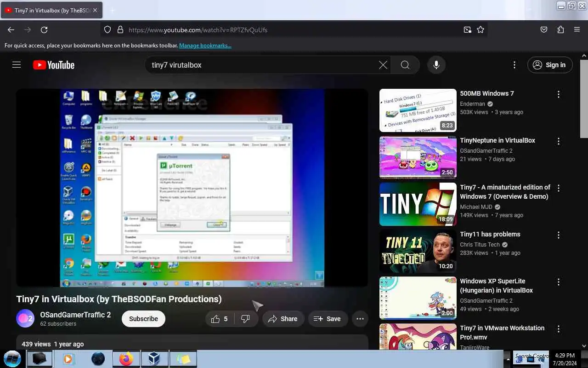Open Tiny7 miniaturized edition thumbnail
The width and height of the screenshot is (588, 368).
[418, 204]
